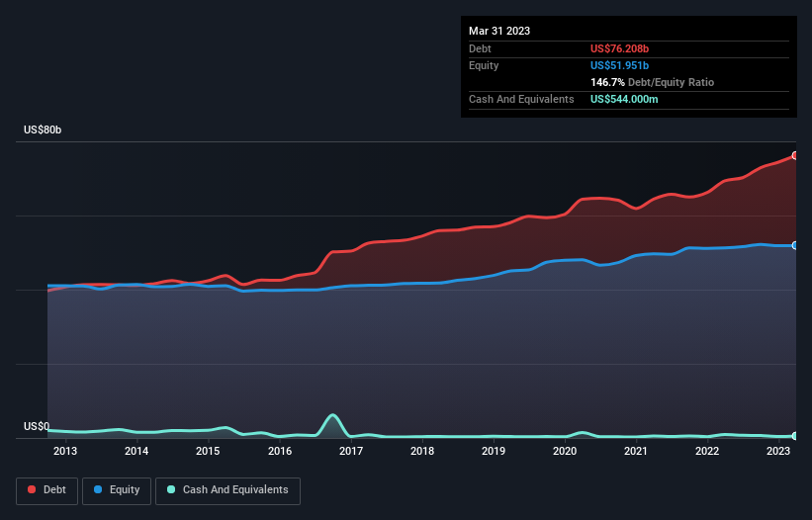Viewport: 812px width, 520px height.
Task: Select the 2014 x-axis label
Action: [x=136, y=451]
